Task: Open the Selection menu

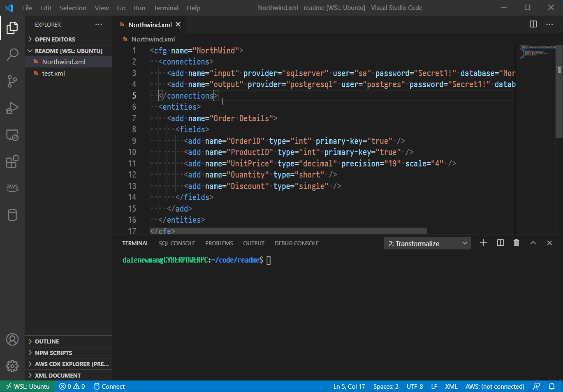Action: [73, 8]
